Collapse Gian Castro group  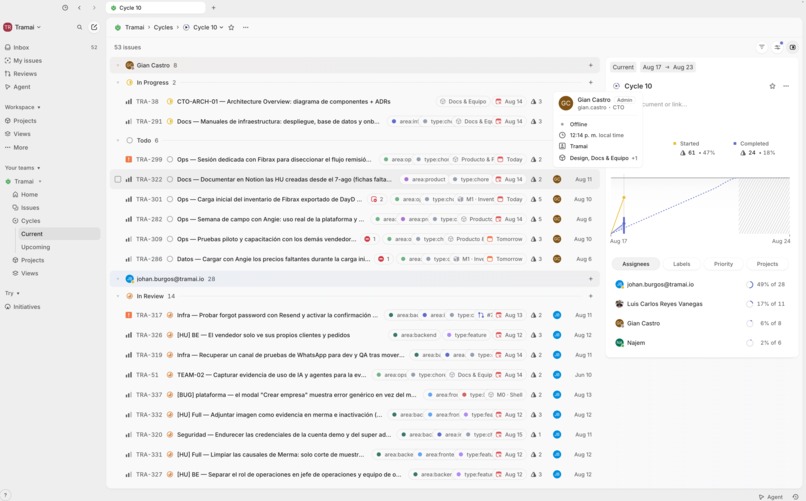(118, 65)
